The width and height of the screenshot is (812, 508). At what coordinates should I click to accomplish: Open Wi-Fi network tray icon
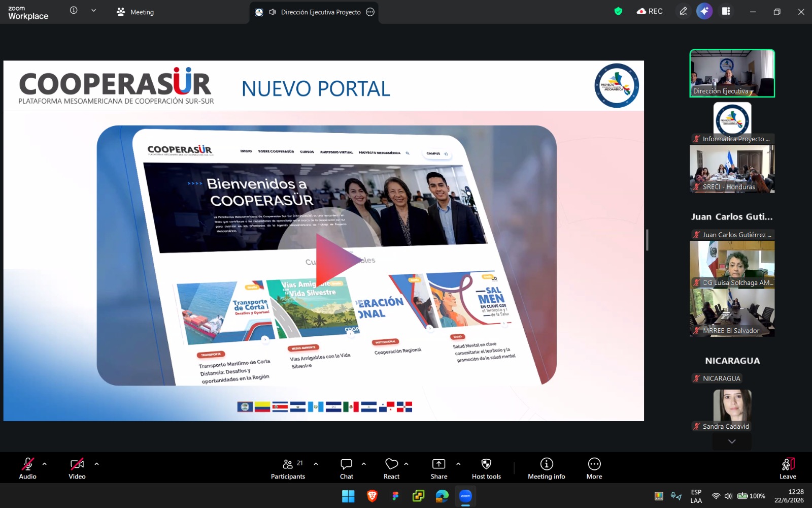716,496
